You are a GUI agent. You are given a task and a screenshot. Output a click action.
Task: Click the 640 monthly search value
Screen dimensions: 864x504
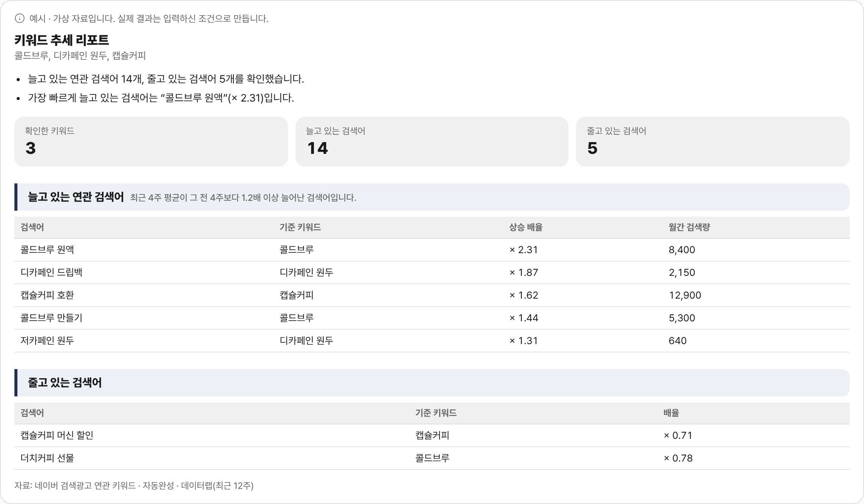point(678,341)
